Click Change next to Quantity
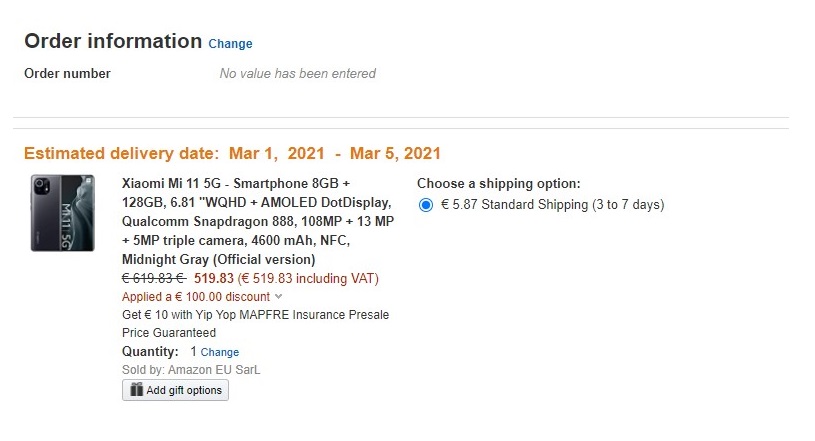 coord(220,352)
